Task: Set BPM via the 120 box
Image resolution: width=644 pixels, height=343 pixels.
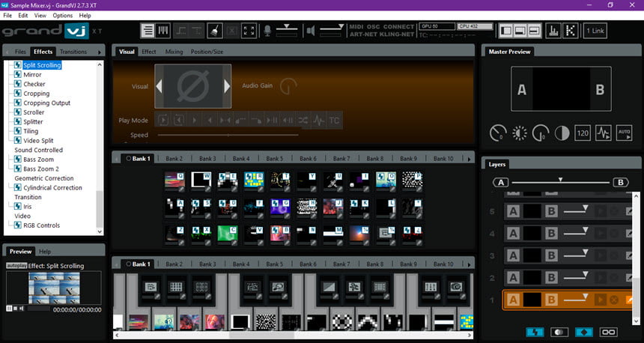Action: tap(583, 133)
